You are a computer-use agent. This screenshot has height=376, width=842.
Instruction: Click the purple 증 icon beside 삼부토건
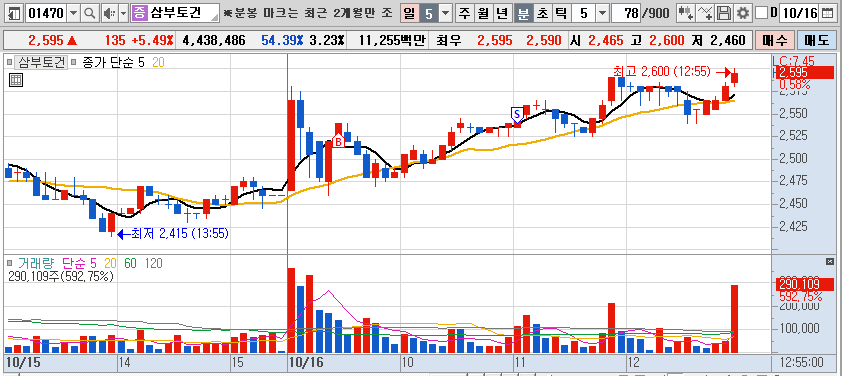139,13
